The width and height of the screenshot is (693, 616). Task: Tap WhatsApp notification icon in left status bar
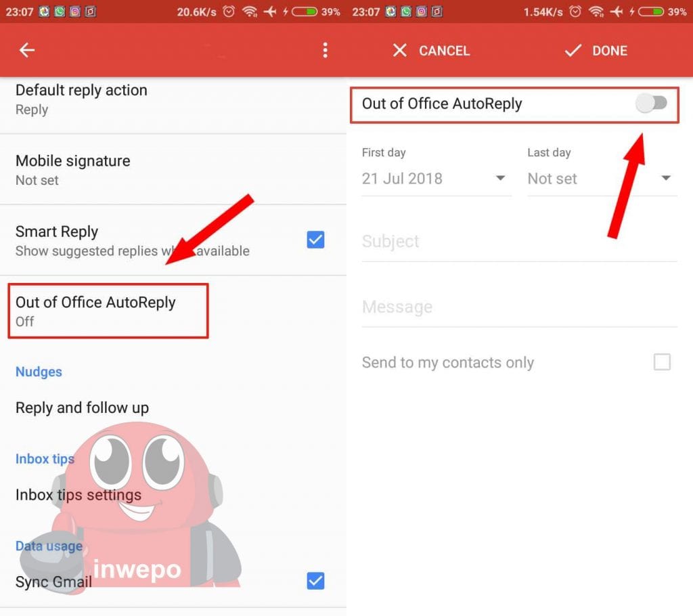(x=60, y=12)
